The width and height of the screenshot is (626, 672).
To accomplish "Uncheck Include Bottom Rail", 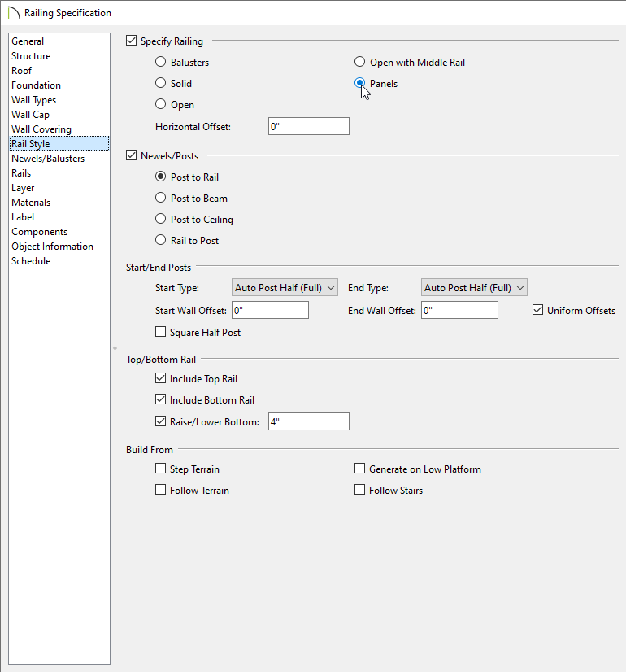I will [161, 399].
